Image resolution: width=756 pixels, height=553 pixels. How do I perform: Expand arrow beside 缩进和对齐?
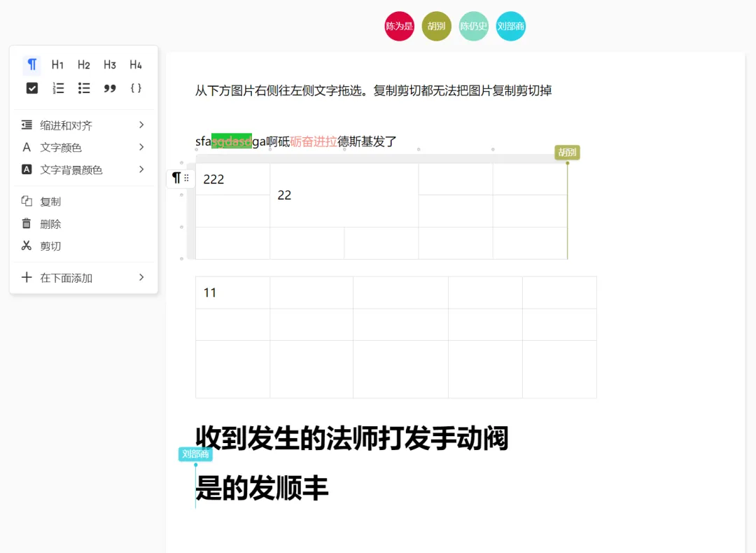(x=141, y=125)
